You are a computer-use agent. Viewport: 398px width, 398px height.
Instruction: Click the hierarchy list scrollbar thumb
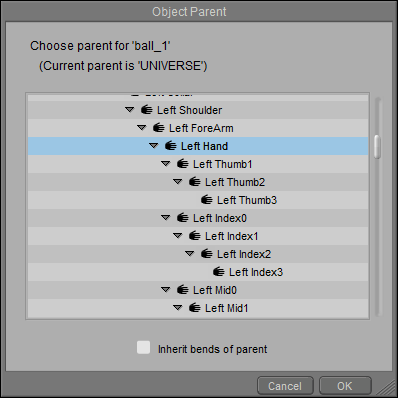[x=377, y=147]
